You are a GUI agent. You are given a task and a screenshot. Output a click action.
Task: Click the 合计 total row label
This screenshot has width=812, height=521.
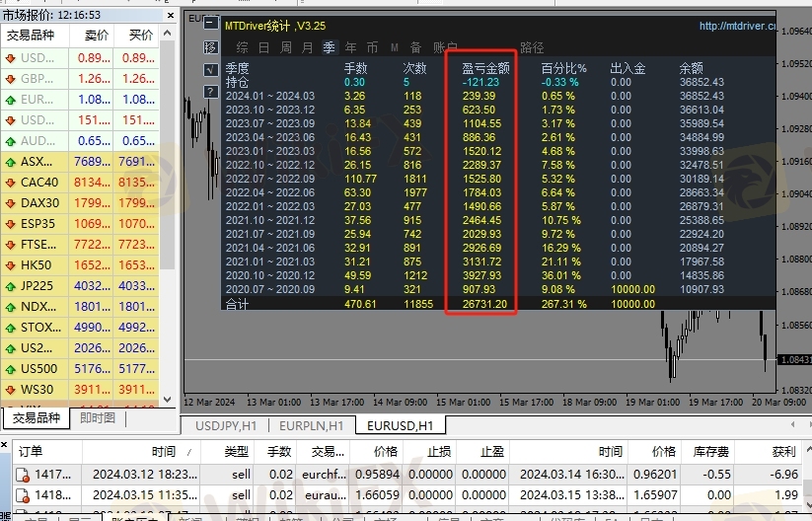pos(237,304)
